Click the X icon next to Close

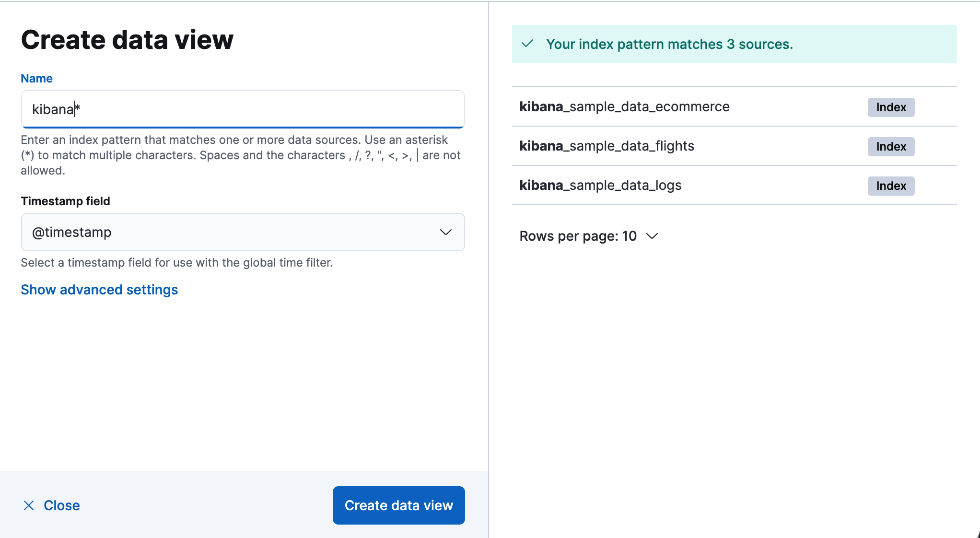coord(29,505)
